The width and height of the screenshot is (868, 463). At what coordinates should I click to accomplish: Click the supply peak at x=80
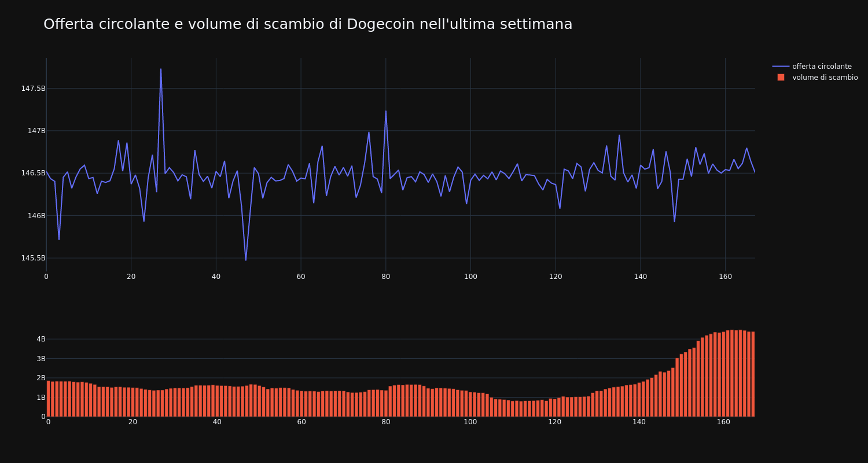click(x=386, y=111)
